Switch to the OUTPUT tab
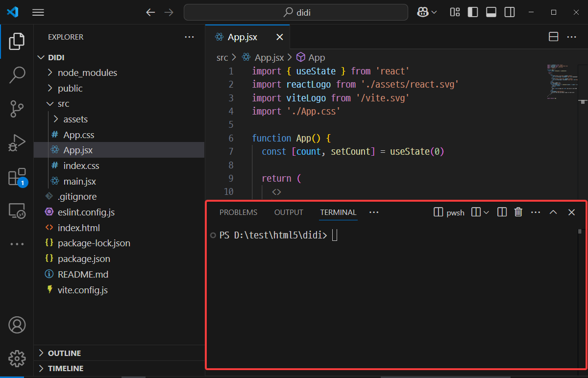The width and height of the screenshot is (588, 378). point(289,212)
